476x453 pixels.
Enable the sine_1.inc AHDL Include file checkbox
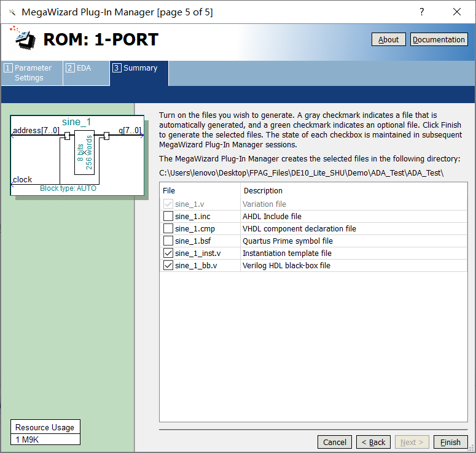point(168,216)
